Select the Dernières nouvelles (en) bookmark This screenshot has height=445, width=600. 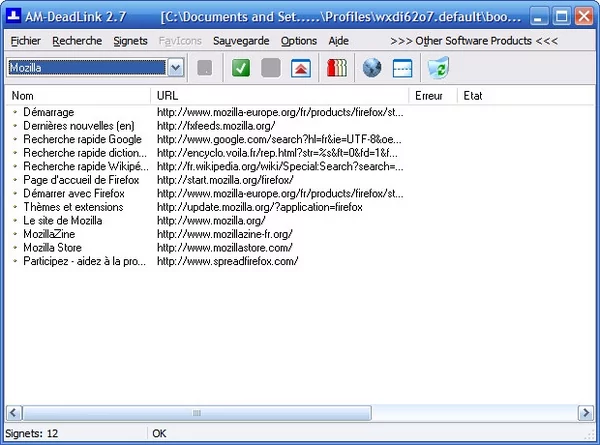click(x=79, y=126)
